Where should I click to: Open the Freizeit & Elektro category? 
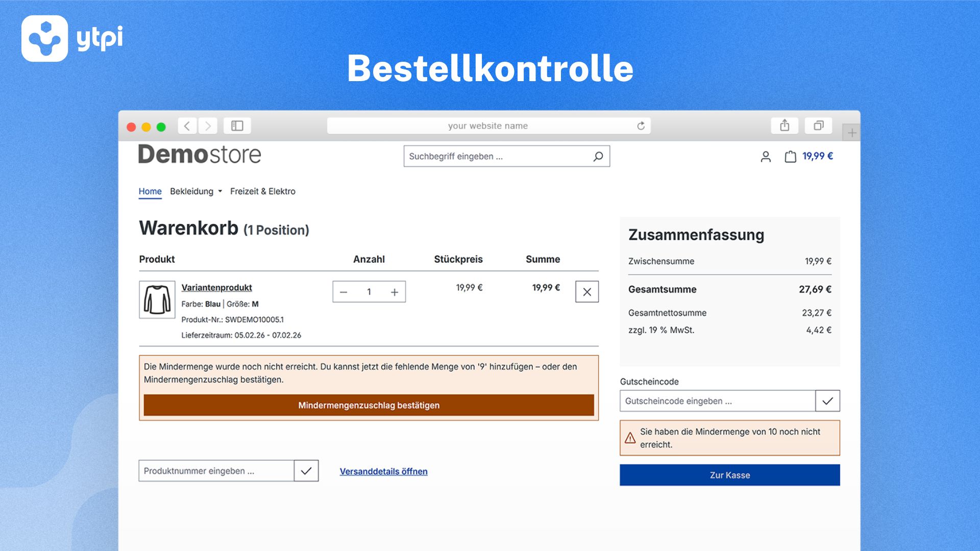click(262, 191)
